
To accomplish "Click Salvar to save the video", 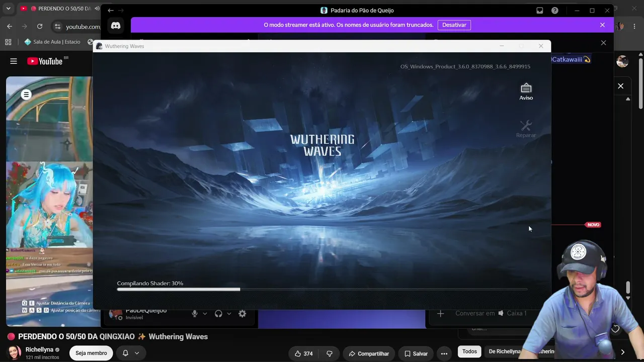I will pyautogui.click(x=416, y=353).
